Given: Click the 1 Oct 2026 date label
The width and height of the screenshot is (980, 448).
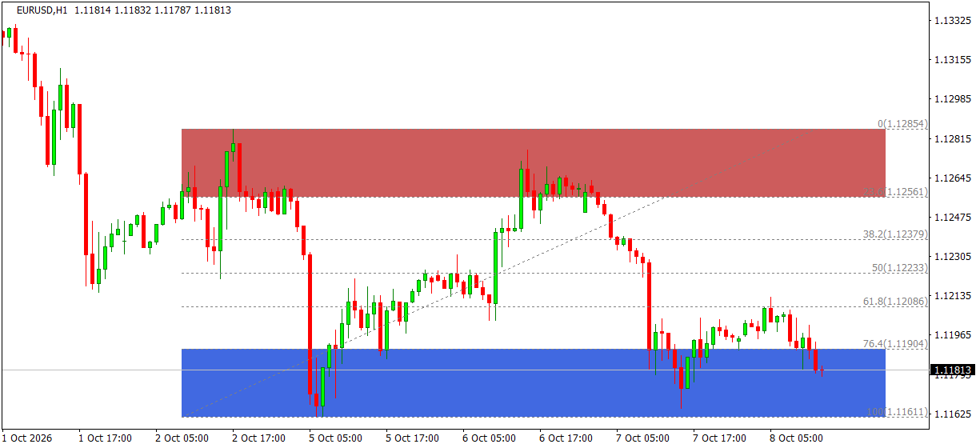Looking at the screenshot, I should coord(28,438).
